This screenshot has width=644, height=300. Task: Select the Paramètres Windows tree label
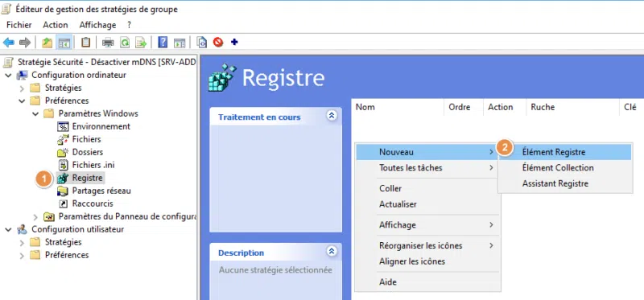click(x=98, y=113)
